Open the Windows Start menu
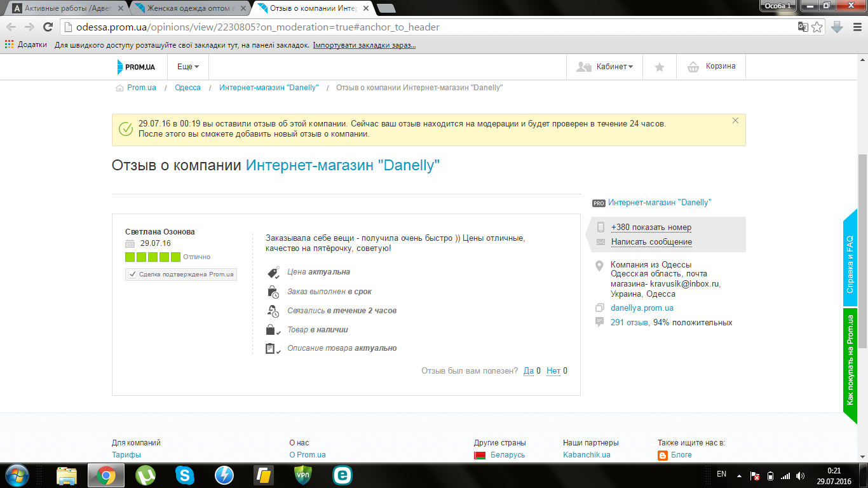 16,475
